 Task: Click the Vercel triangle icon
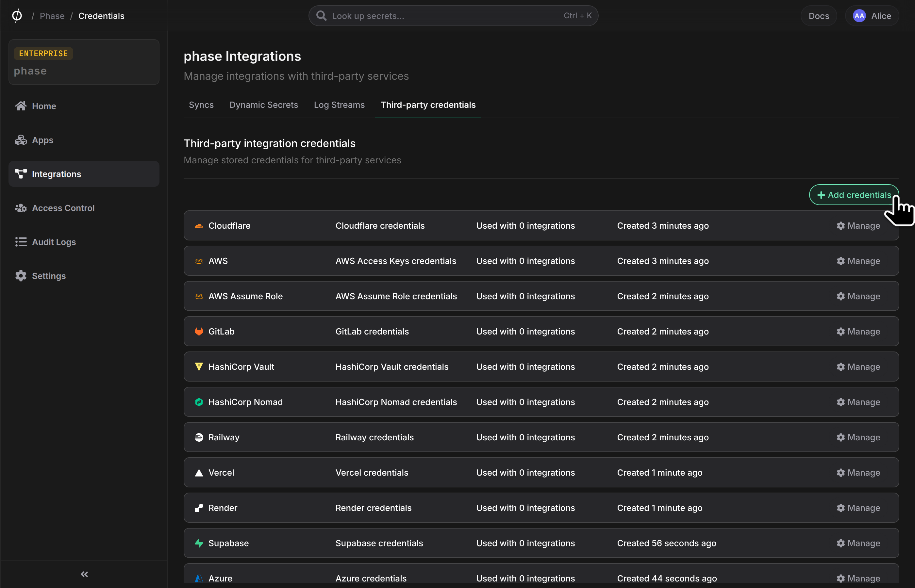click(x=199, y=473)
